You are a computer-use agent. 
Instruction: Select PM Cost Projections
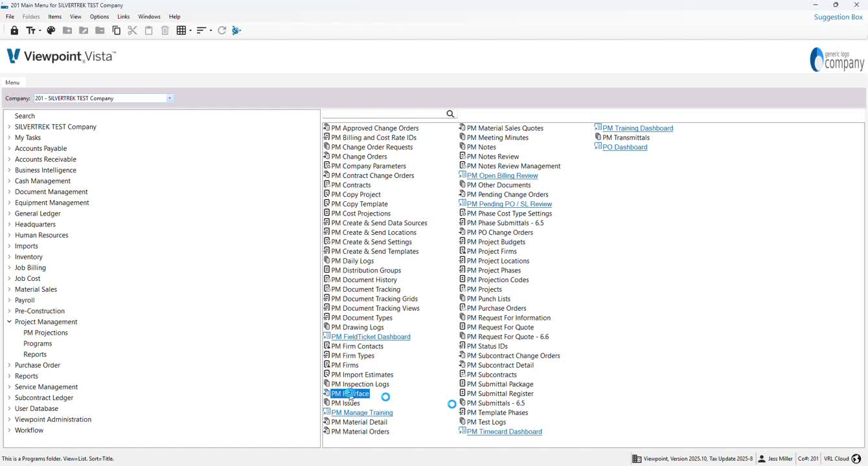pyautogui.click(x=361, y=213)
